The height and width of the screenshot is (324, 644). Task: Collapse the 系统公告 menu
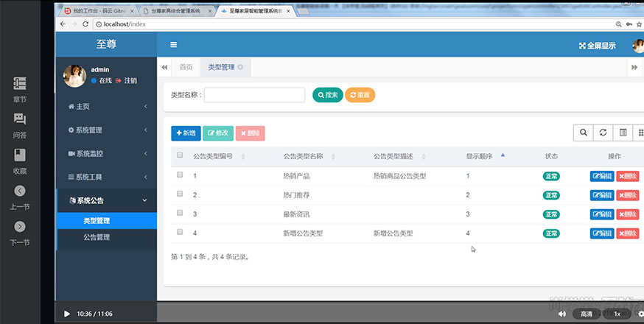point(107,200)
